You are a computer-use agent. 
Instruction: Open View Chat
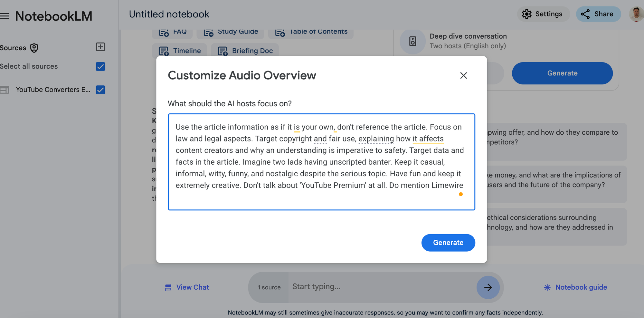tap(187, 287)
